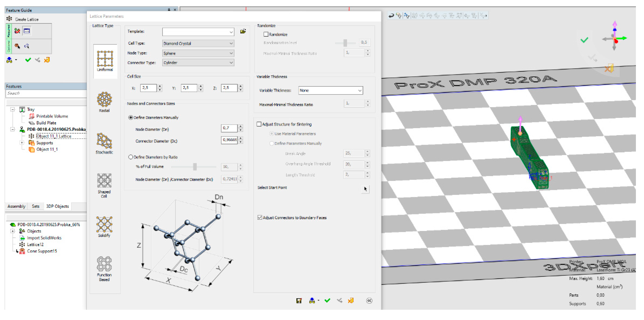Select Define Diameters Manually radio button
644x320 pixels.
click(130, 117)
